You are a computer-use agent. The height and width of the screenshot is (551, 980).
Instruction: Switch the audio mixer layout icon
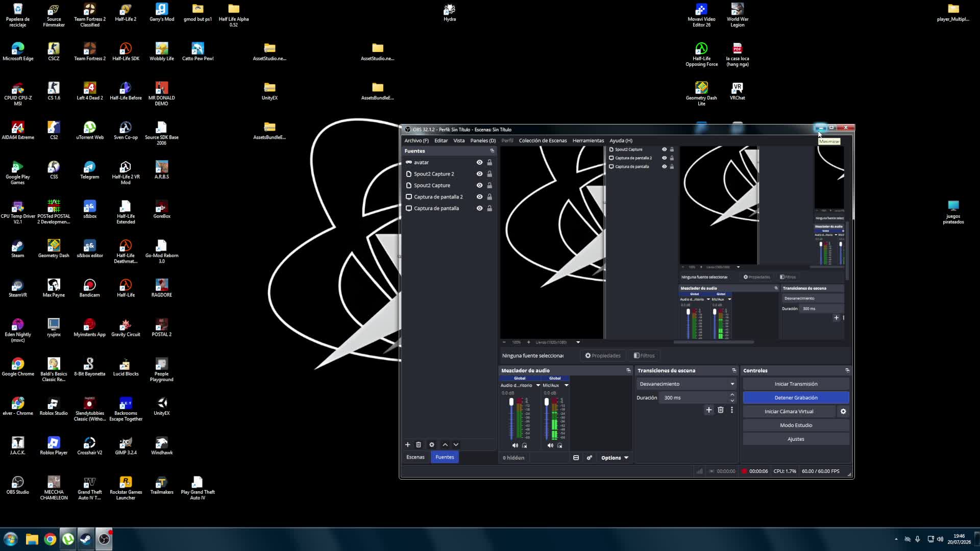click(x=576, y=458)
